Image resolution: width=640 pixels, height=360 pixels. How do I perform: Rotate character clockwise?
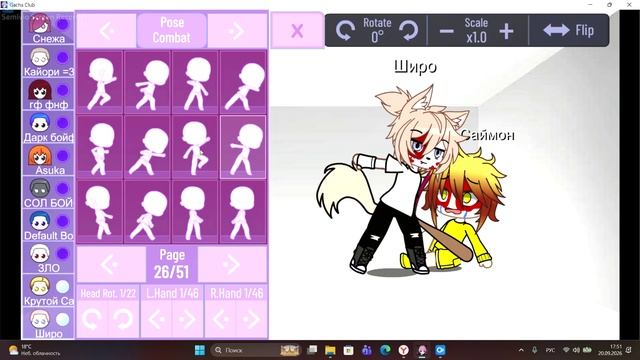[x=409, y=31]
